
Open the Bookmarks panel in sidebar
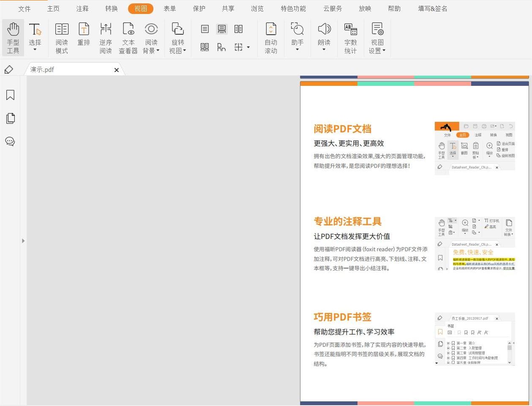pyautogui.click(x=11, y=95)
